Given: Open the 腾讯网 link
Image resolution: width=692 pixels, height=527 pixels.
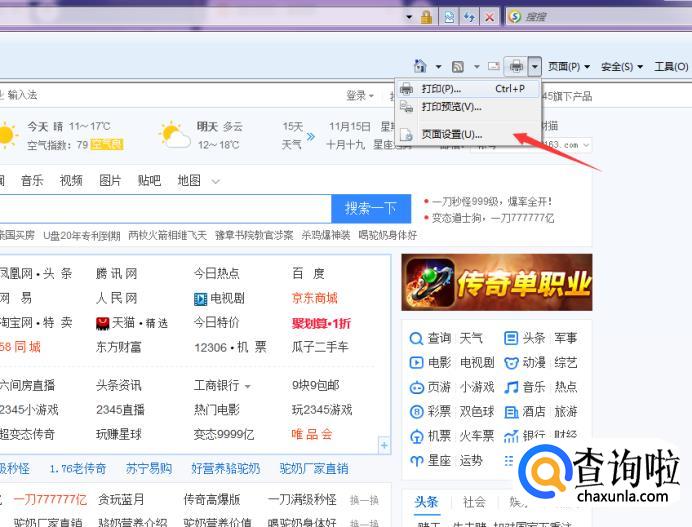Looking at the screenshot, I should click(x=117, y=274).
